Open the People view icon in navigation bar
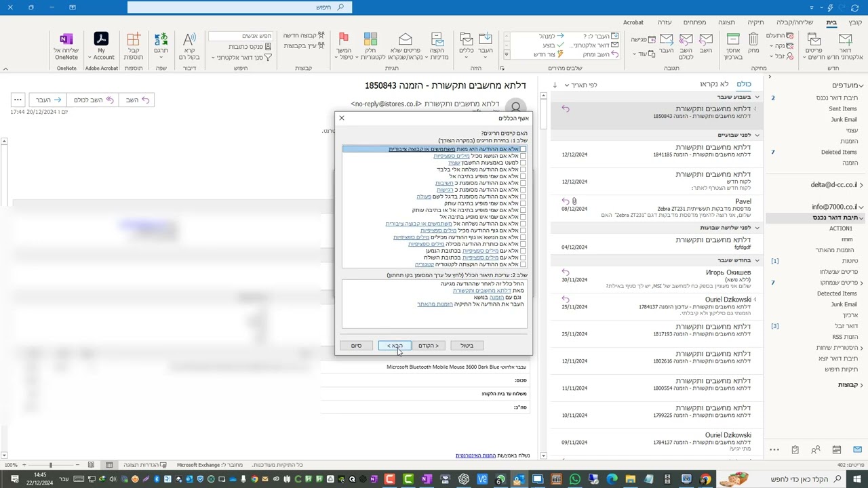This screenshot has height=488, width=868. pyautogui.click(x=816, y=449)
